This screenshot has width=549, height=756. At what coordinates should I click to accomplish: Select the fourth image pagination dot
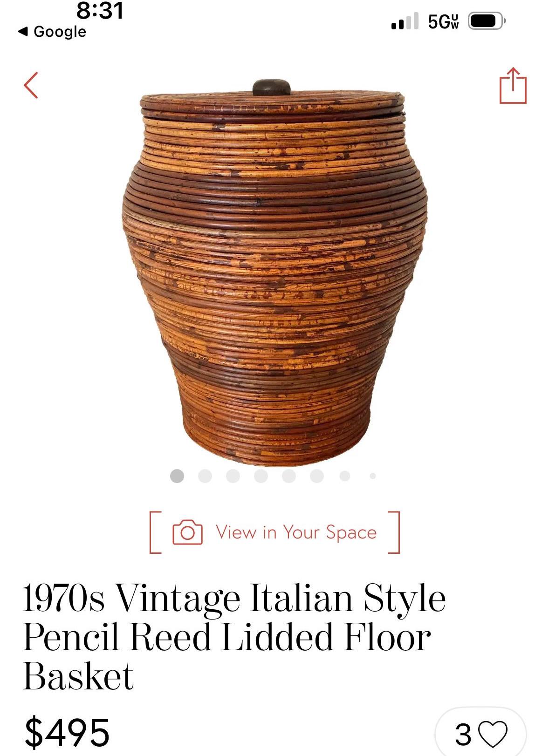[x=261, y=476]
